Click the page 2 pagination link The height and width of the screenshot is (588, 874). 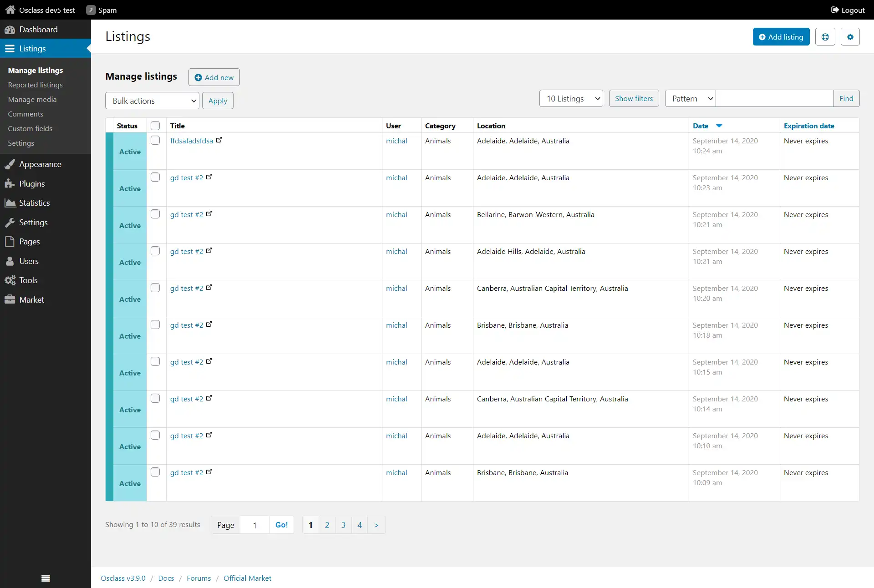pos(326,524)
